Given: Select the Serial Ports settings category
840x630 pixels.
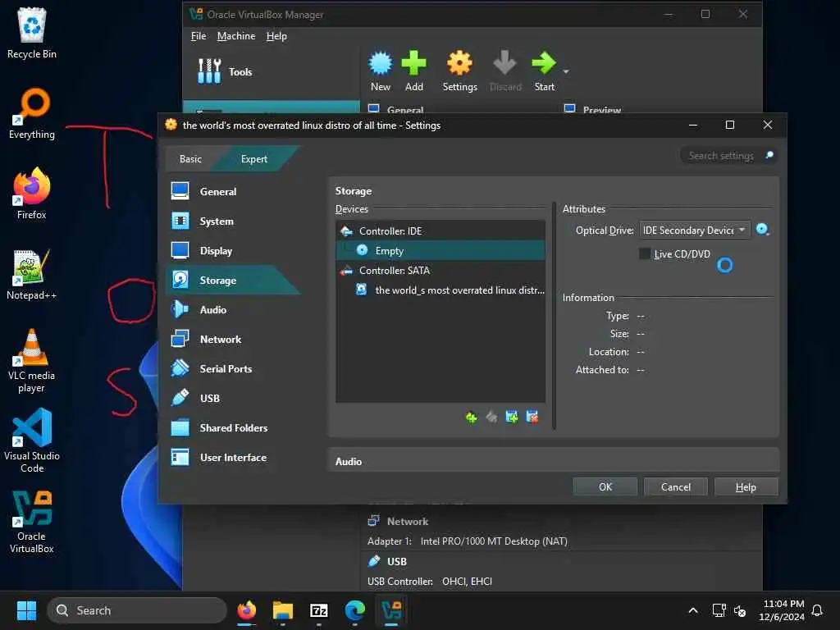Looking at the screenshot, I should 226,368.
